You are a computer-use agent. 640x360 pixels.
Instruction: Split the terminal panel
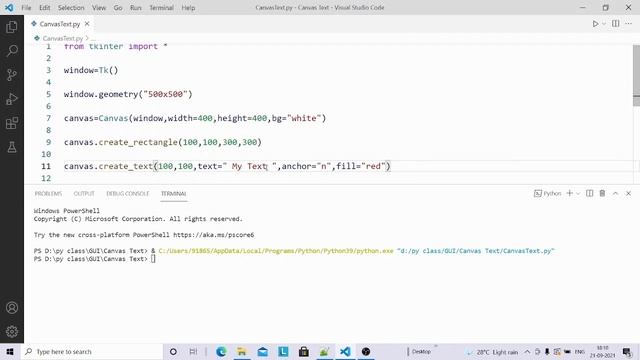tap(589, 193)
